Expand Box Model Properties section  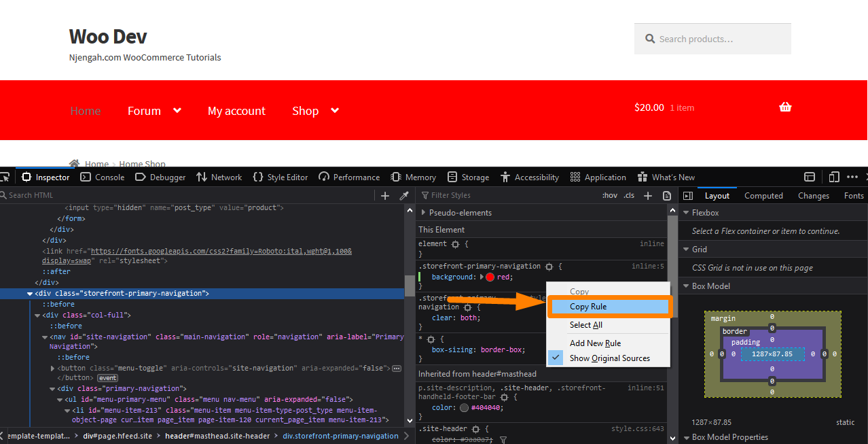[686, 437]
